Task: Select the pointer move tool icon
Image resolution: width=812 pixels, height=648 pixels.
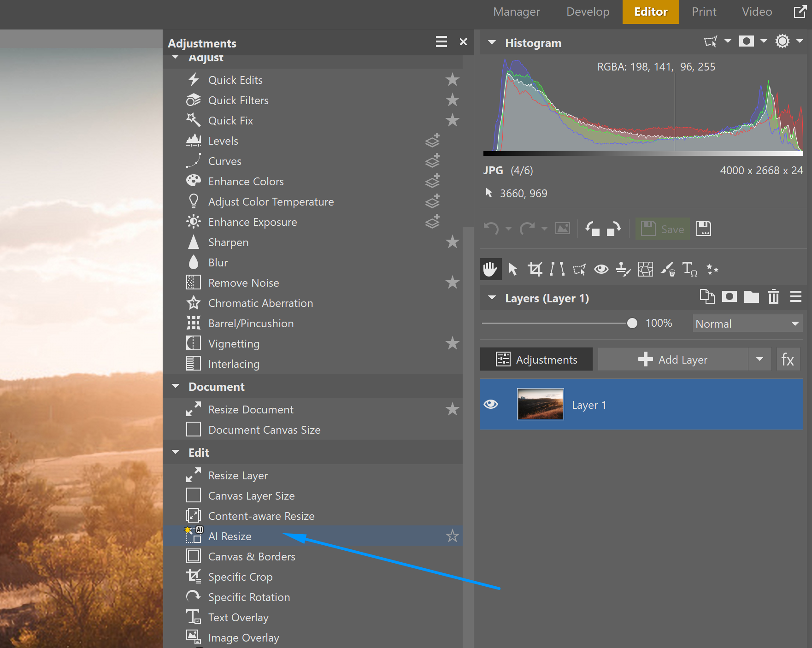Action: click(512, 269)
